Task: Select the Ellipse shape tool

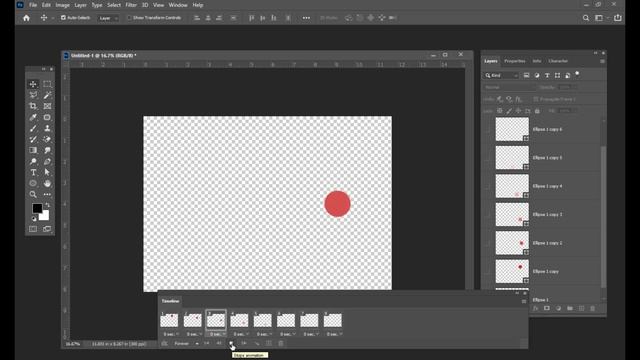Action: click(x=33, y=183)
